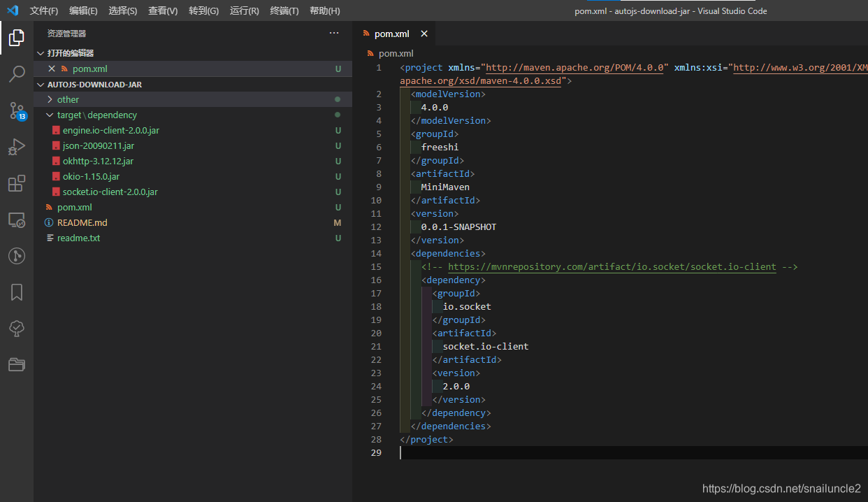Open the 终端(T) menu
This screenshot has height=502, width=868.
coord(284,11)
